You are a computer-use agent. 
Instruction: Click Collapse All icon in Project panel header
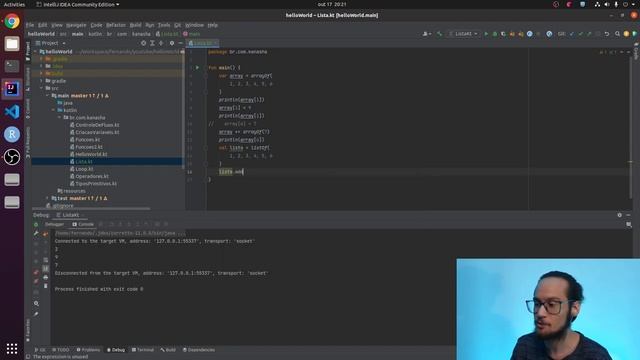(161, 43)
